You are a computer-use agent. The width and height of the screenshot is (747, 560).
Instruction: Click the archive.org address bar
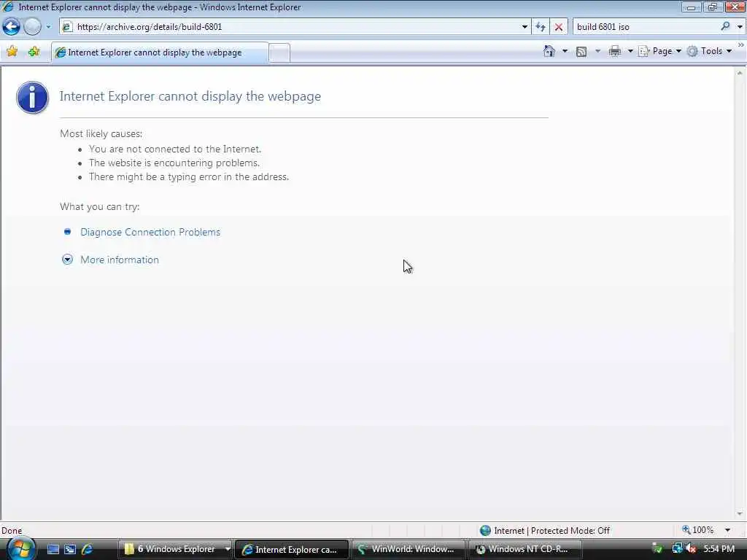pyautogui.click(x=295, y=27)
